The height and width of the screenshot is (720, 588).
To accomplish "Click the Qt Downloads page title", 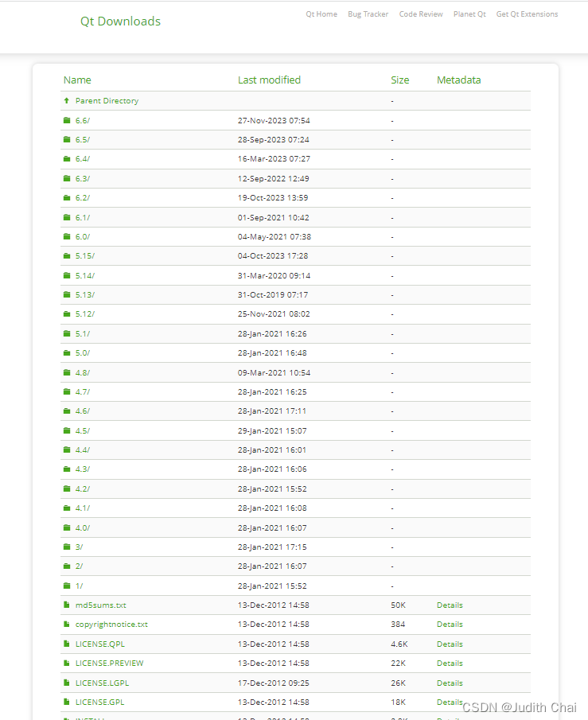I will point(120,21).
